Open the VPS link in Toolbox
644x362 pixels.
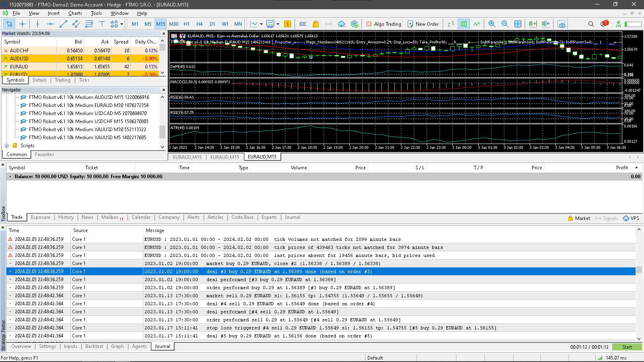631,218
